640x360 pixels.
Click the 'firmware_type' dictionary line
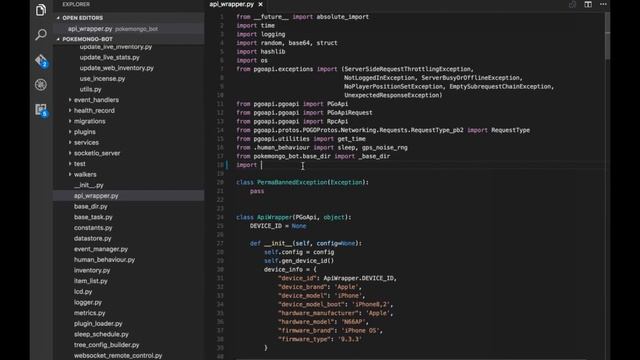point(320,339)
